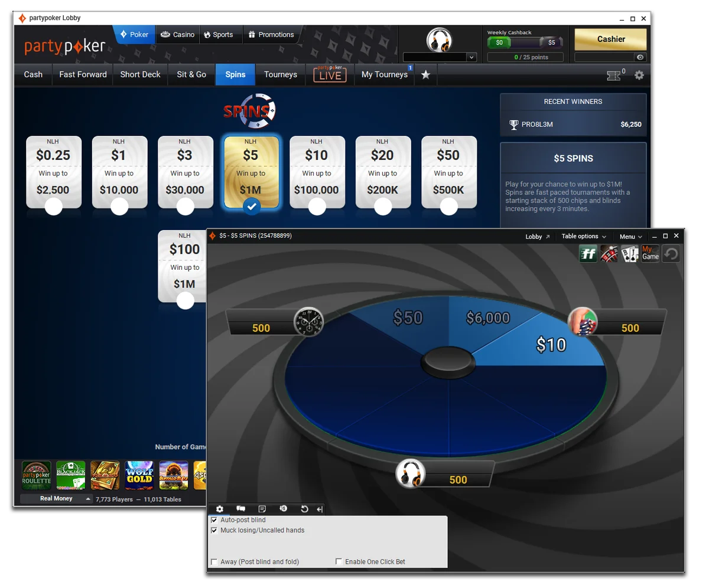Open lobby settings gear icon
The height and width of the screenshot is (588, 709).
639,75
